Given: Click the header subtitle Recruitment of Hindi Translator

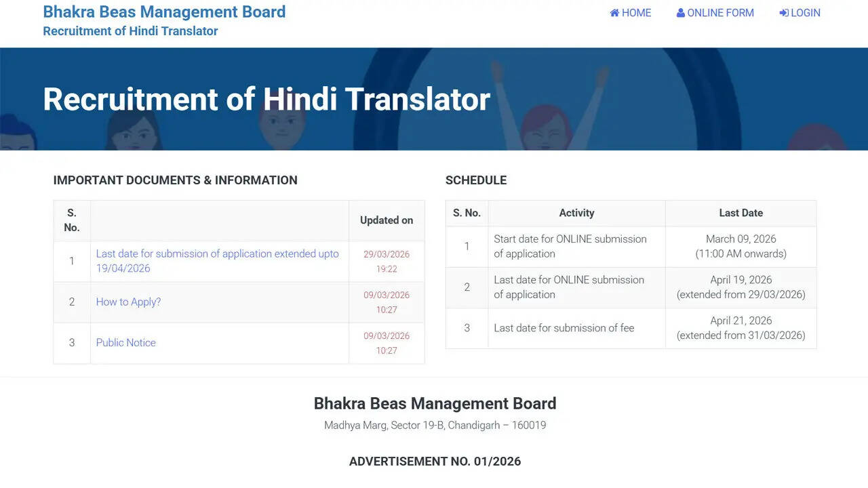Looking at the screenshot, I should click(130, 31).
